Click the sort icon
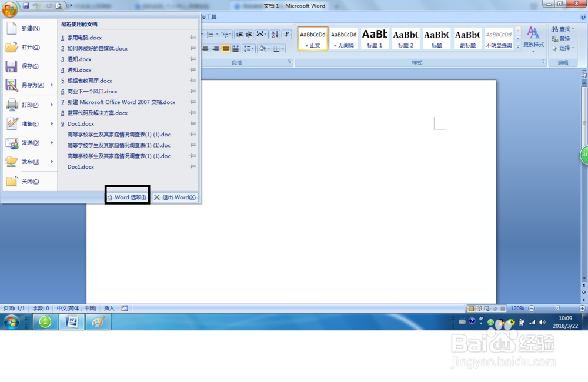588x382 pixels. tap(275, 35)
